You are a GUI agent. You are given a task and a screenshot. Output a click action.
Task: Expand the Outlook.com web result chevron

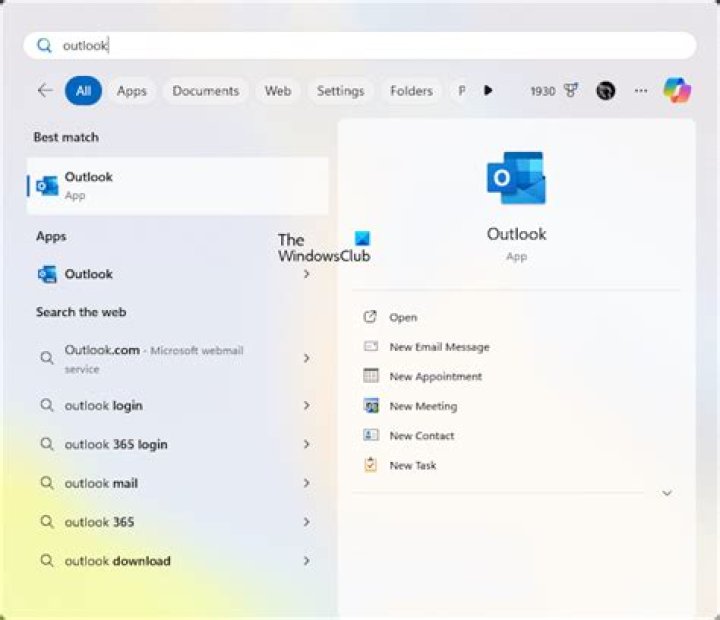[306, 358]
